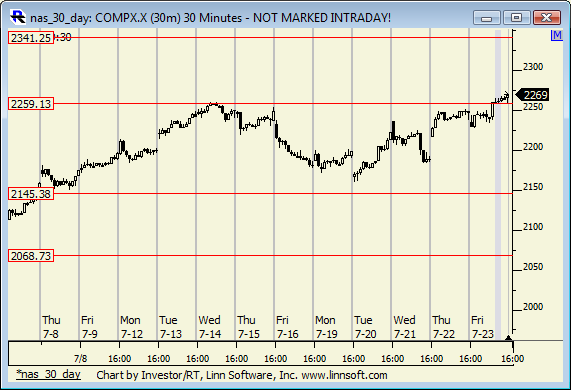Minimize the chart window

point(487,17)
